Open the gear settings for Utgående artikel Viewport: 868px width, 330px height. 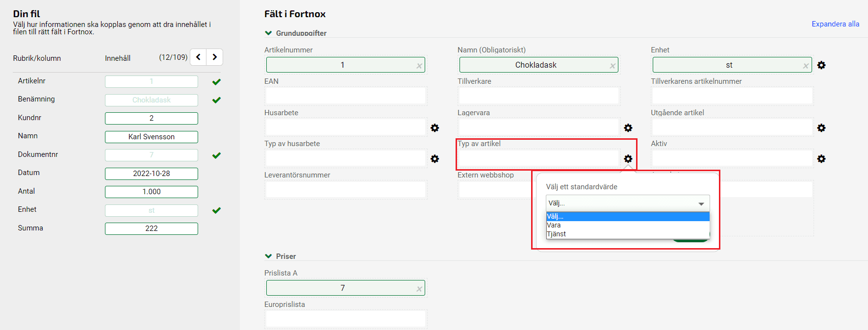821,128
